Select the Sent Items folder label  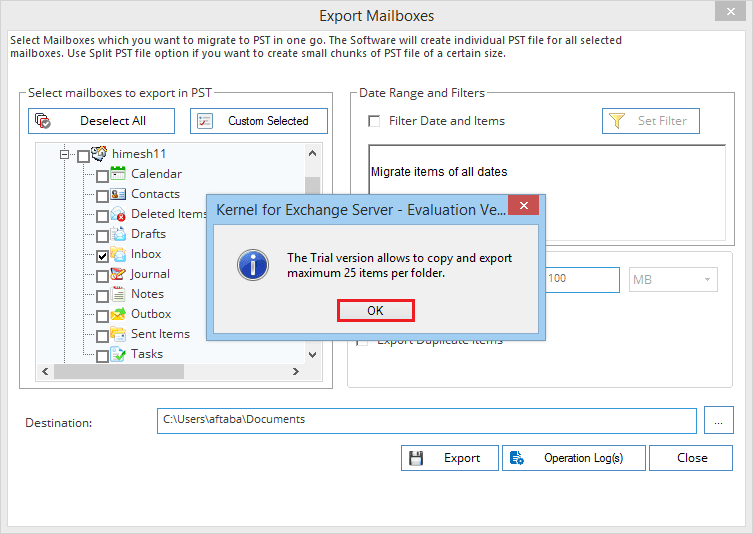tap(160, 334)
